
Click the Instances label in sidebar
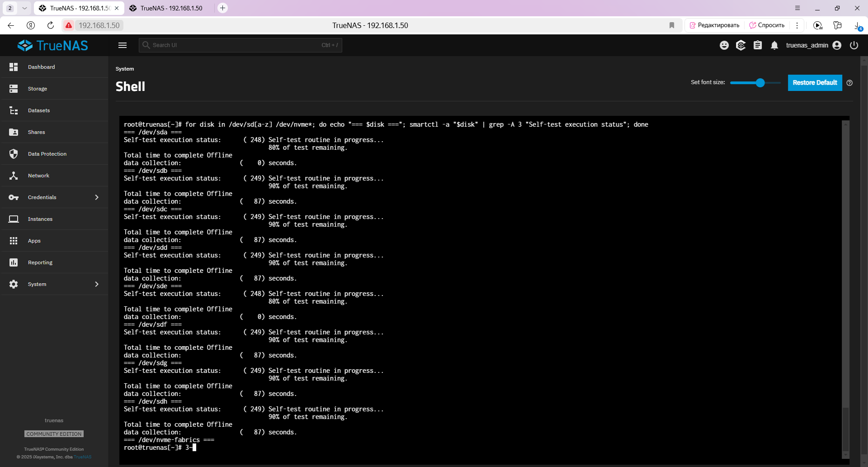pos(40,219)
